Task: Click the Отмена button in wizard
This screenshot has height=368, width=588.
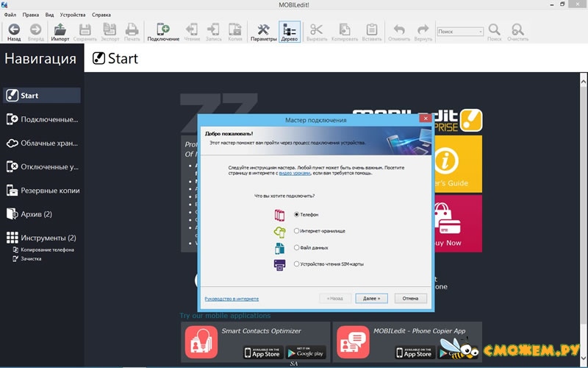Action: 410,299
